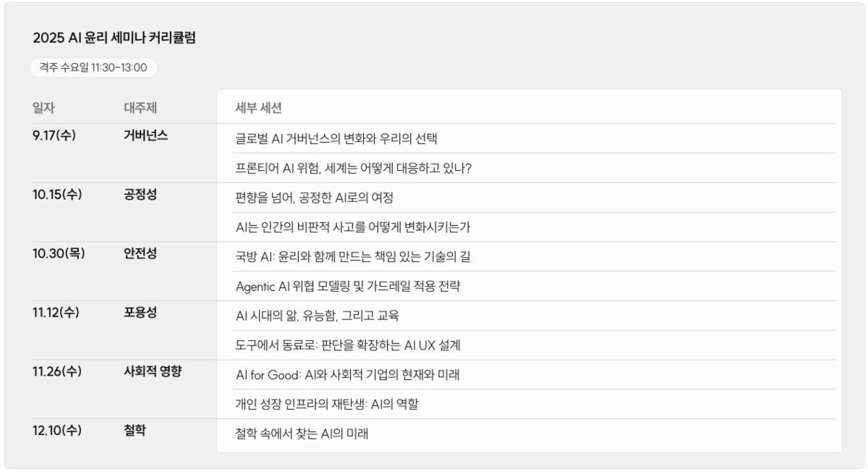Select the AI for Good session row
This screenshot has height=472, width=868.
click(529, 375)
